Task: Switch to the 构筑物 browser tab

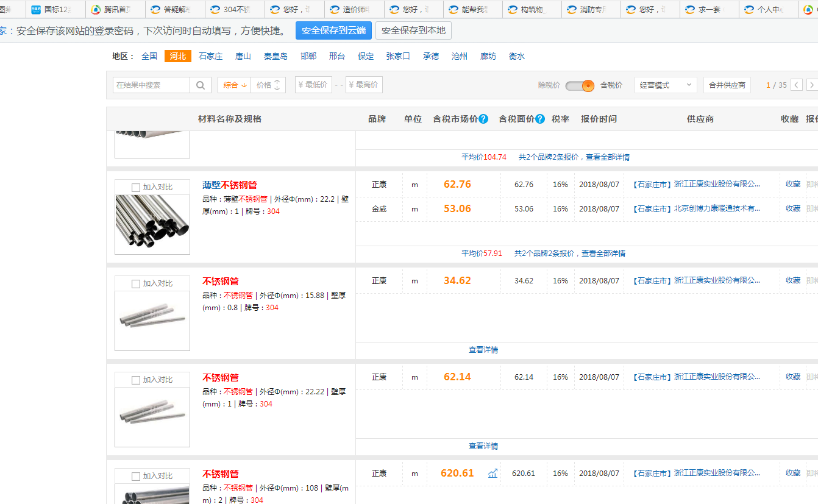Action: coord(533,10)
